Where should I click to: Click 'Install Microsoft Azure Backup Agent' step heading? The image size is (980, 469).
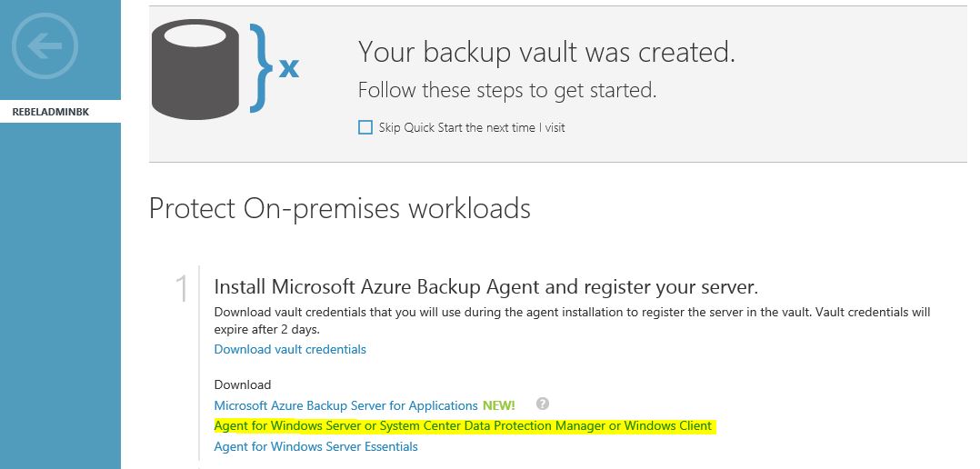coord(485,286)
